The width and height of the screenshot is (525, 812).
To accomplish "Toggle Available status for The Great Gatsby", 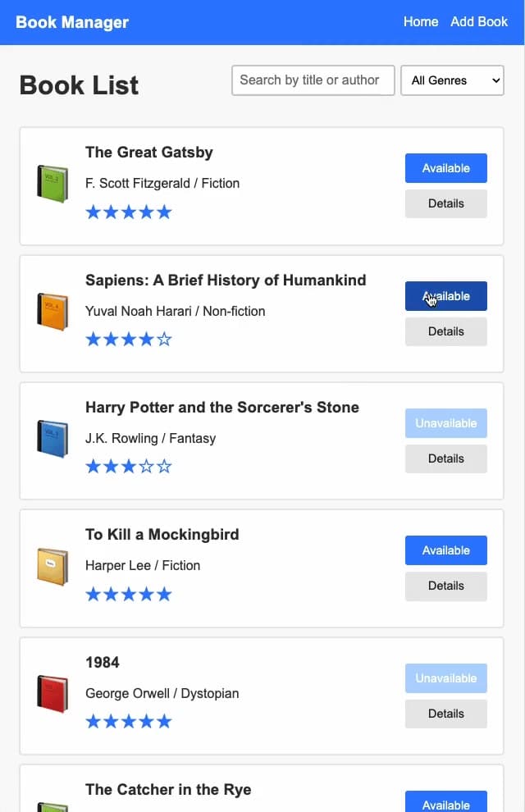I will [x=445, y=168].
